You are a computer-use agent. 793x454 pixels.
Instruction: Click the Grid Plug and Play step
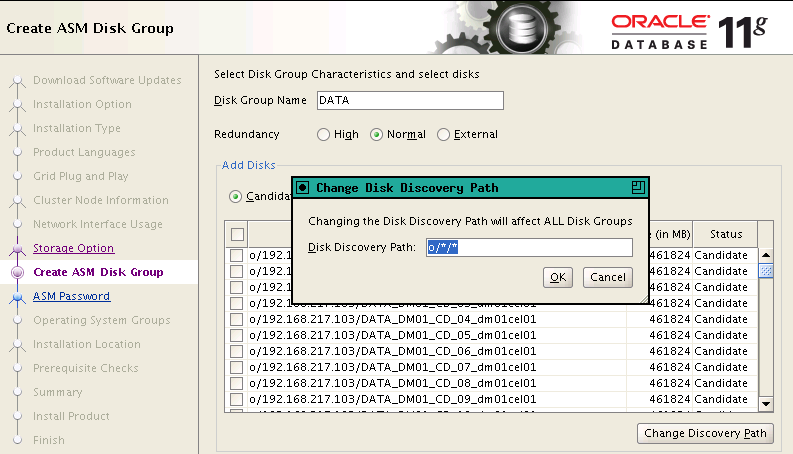pos(81,176)
